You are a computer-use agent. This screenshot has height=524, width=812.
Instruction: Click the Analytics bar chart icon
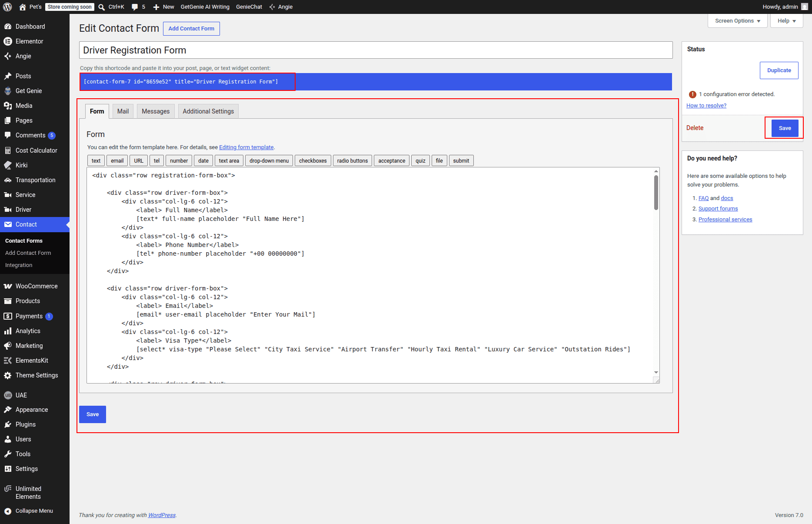coord(8,331)
